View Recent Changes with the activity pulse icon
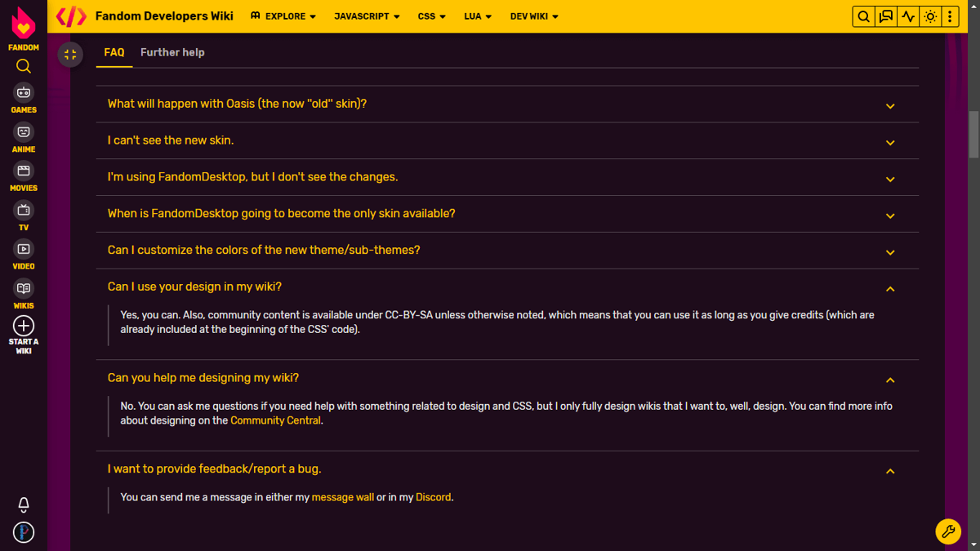 tap(907, 16)
